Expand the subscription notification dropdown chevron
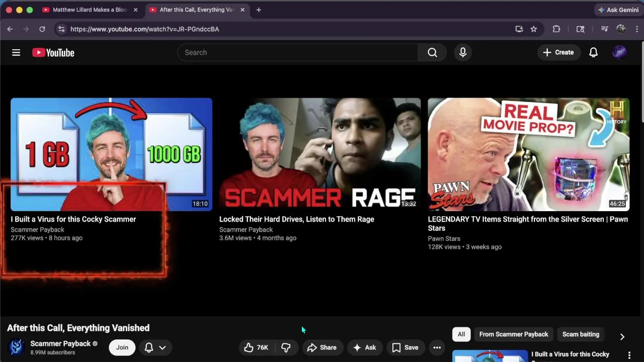The height and width of the screenshot is (362, 644). tap(163, 347)
